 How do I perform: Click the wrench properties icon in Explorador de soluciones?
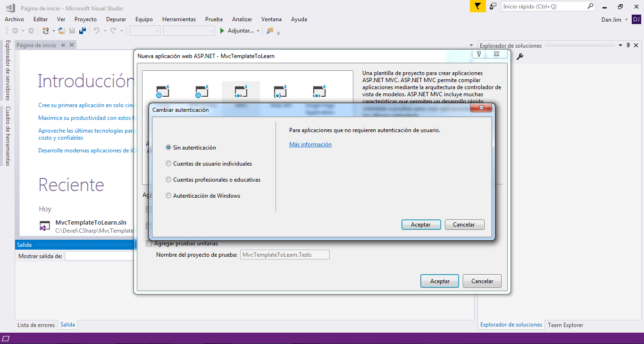(520, 57)
